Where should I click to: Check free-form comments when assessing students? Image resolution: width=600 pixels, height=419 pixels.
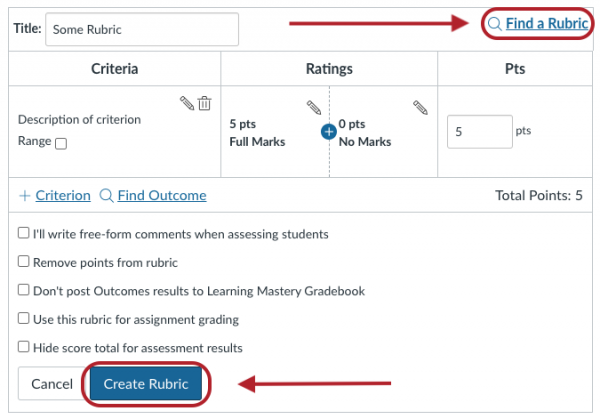tap(24, 234)
